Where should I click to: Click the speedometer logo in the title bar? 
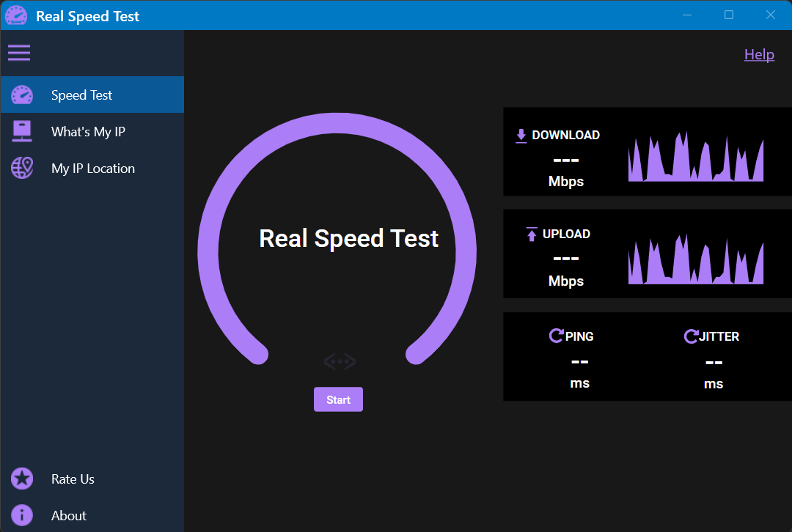coord(15,15)
